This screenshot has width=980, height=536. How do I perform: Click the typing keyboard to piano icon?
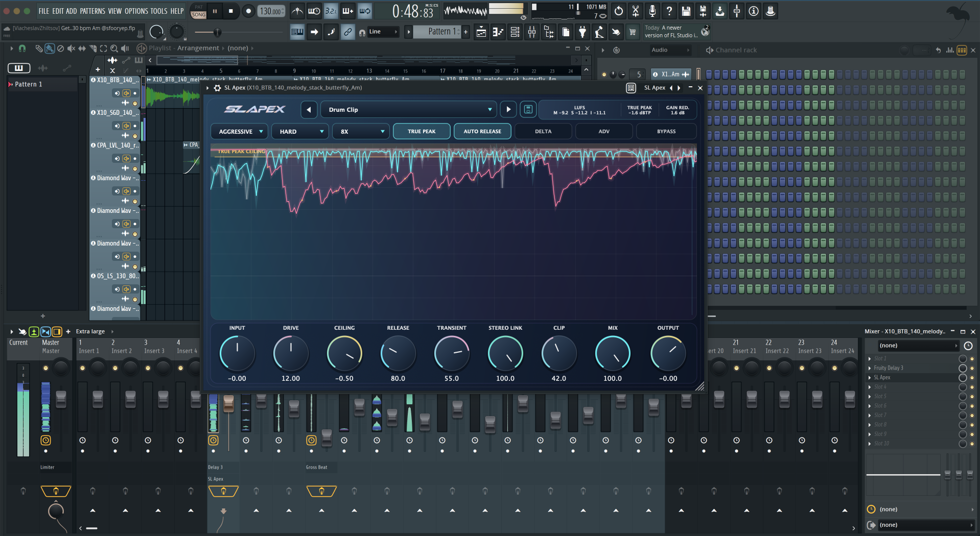tap(297, 32)
